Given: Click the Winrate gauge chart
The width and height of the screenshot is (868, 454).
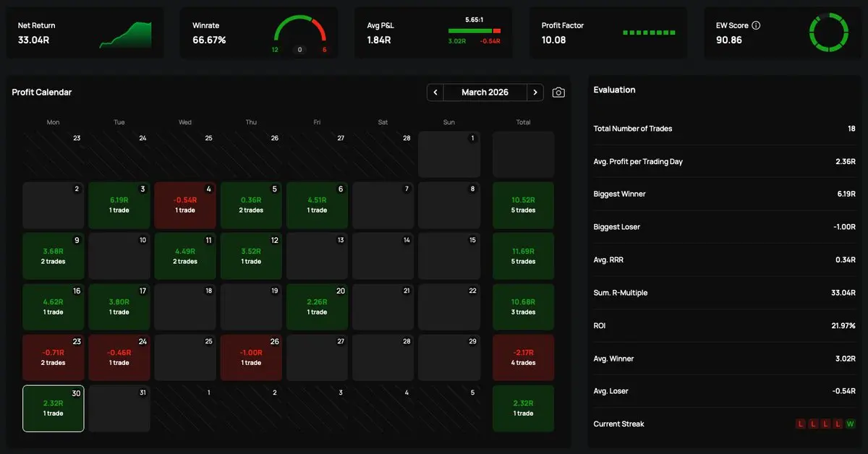Looking at the screenshot, I should (x=300, y=29).
